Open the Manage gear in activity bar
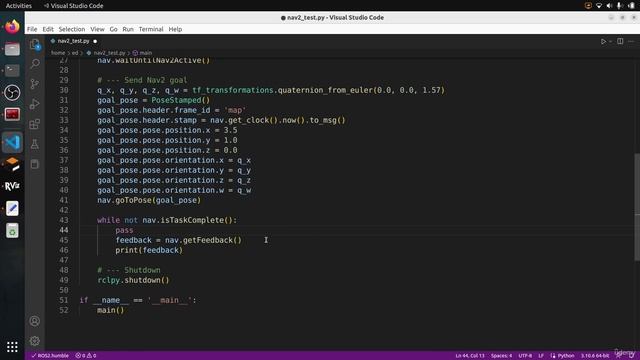640x360 pixels. pyautogui.click(x=35, y=341)
